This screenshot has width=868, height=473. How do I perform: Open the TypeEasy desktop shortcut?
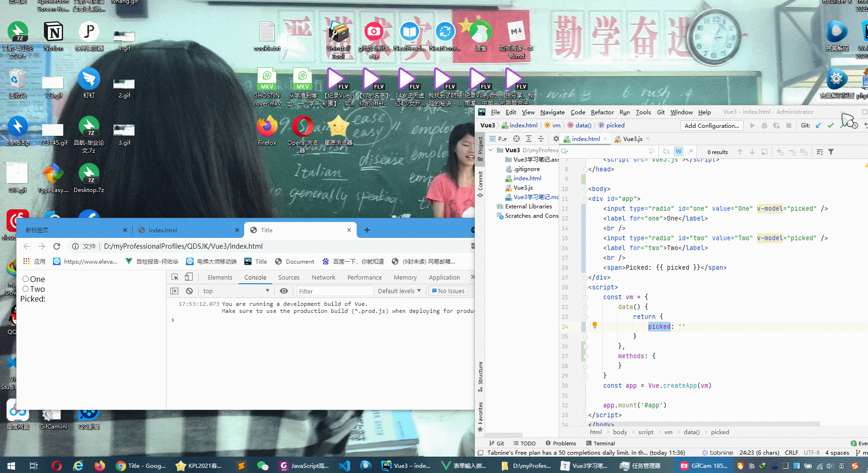tap(53, 178)
